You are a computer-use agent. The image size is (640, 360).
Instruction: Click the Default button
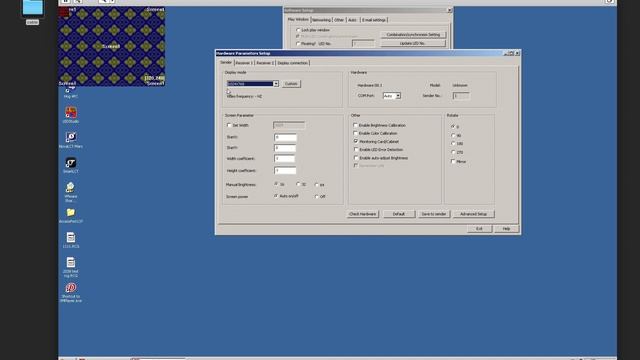coord(399,214)
